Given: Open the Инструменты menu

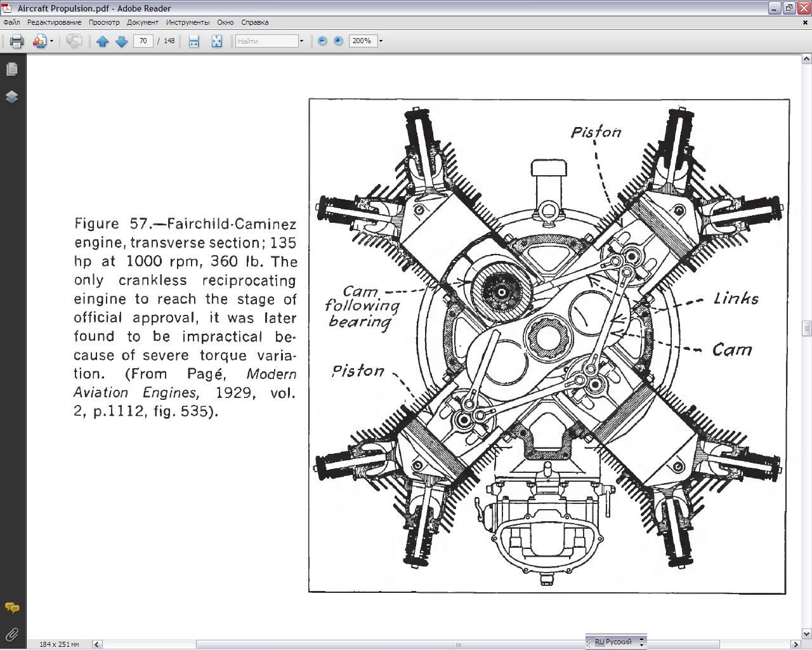Looking at the screenshot, I should click(188, 22).
